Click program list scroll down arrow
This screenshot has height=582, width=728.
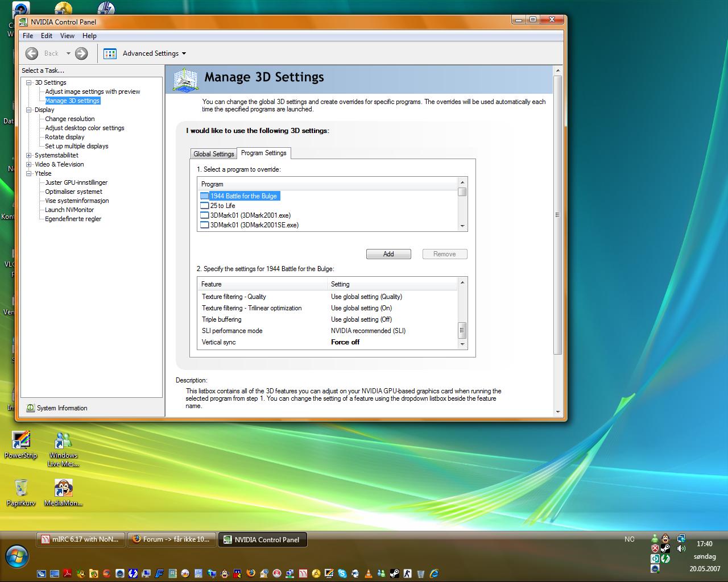pos(462,226)
